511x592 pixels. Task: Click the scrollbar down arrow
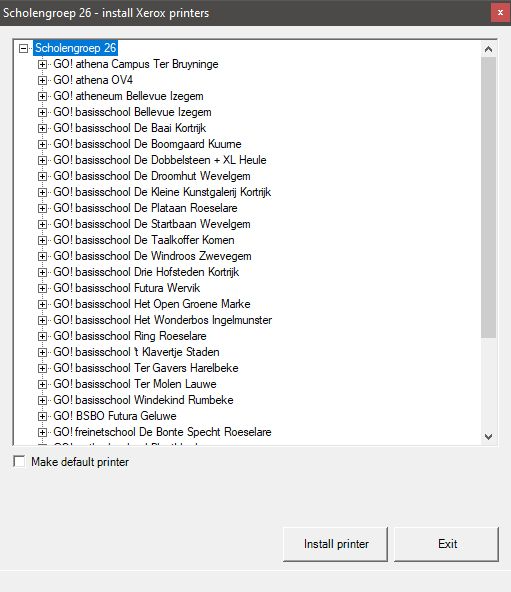coord(488,437)
